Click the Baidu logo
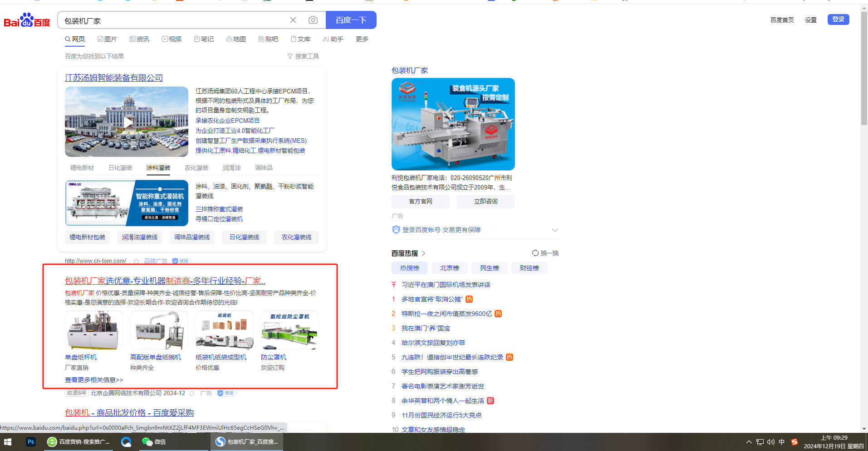 [x=27, y=20]
